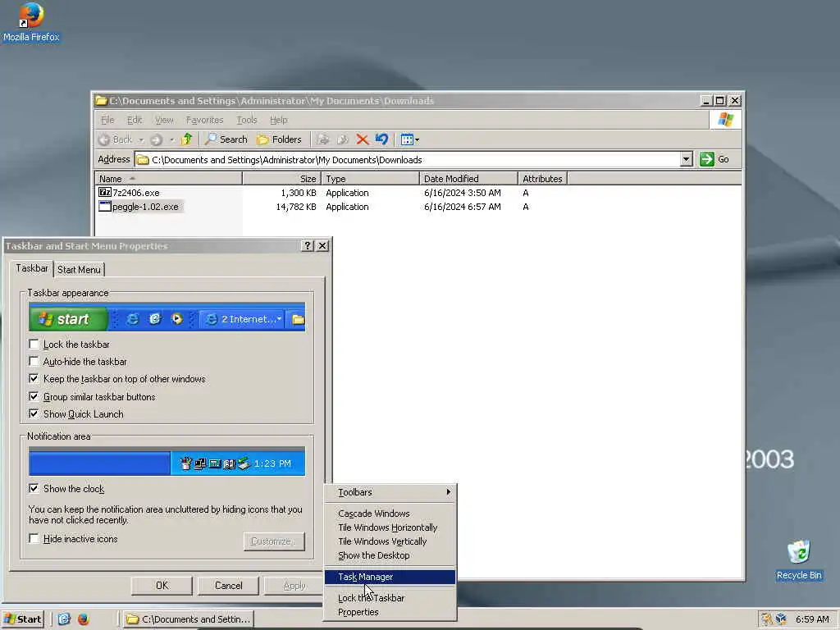Screen dimensions: 840x630
Task: Choose Show the Desktop menu item
Action: coord(390,555)
